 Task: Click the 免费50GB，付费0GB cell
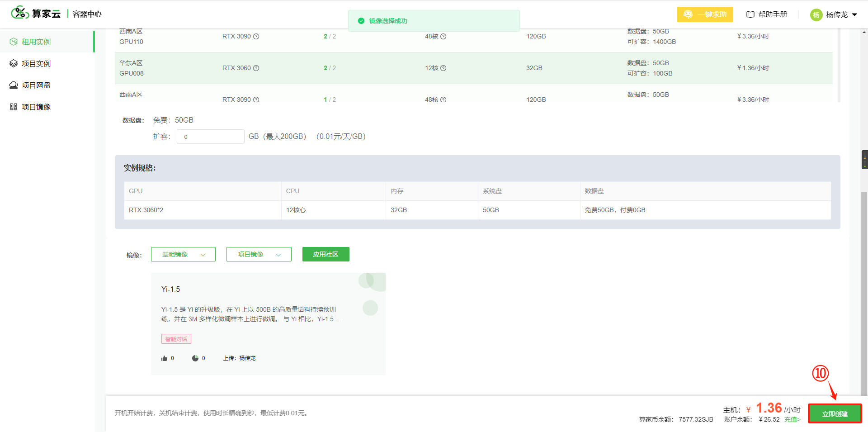[705, 210]
